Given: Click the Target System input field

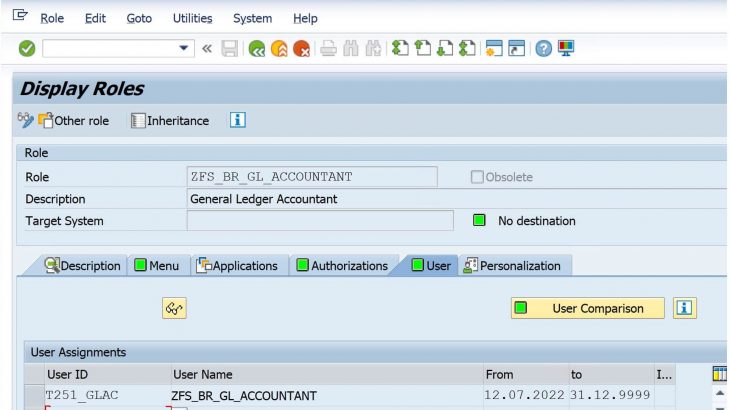Looking at the screenshot, I should (x=320, y=221).
